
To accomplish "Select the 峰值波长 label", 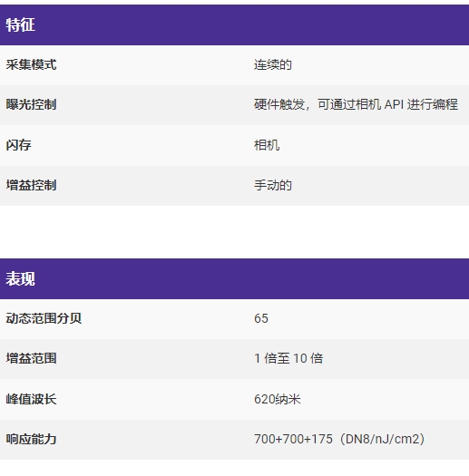I will [31, 399].
